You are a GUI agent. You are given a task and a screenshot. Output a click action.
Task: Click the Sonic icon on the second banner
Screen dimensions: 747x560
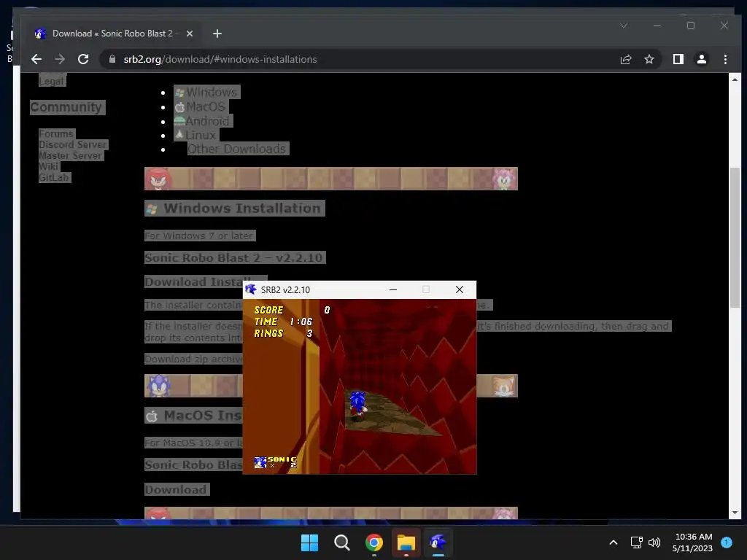158,386
